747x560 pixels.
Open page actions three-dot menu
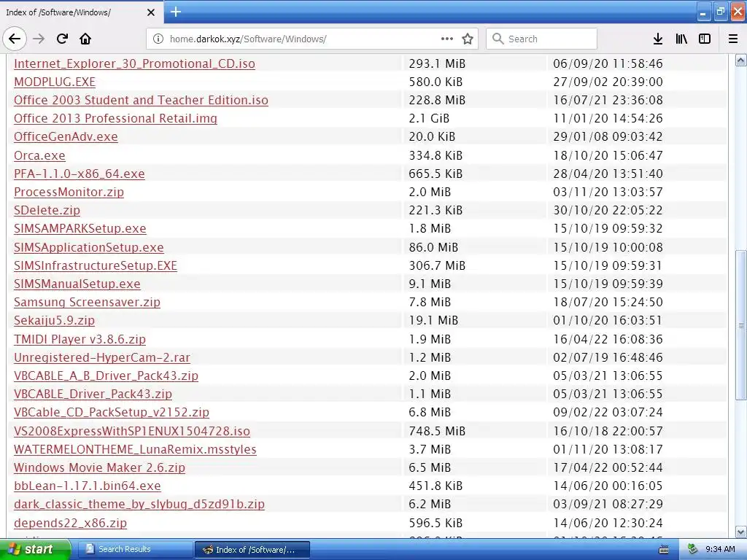click(447, 39)
